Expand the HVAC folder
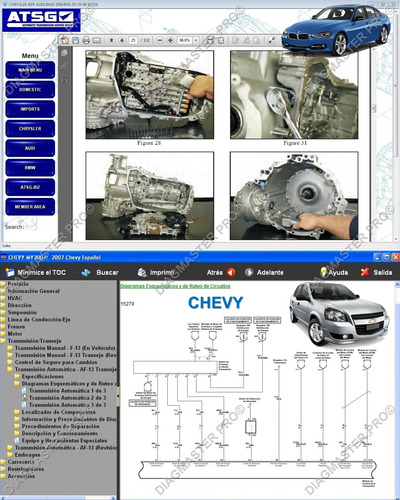 [12, 298]
